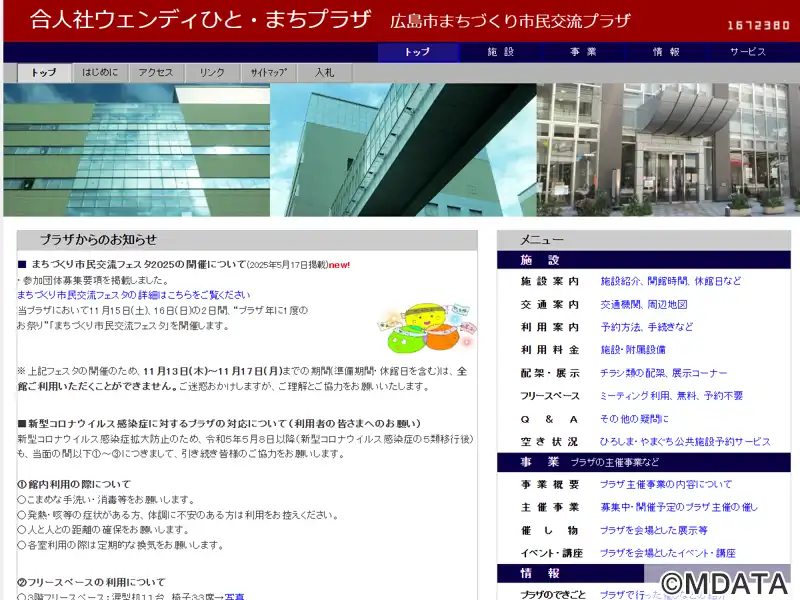Open 写真 link in free space section

click(234, 596)
